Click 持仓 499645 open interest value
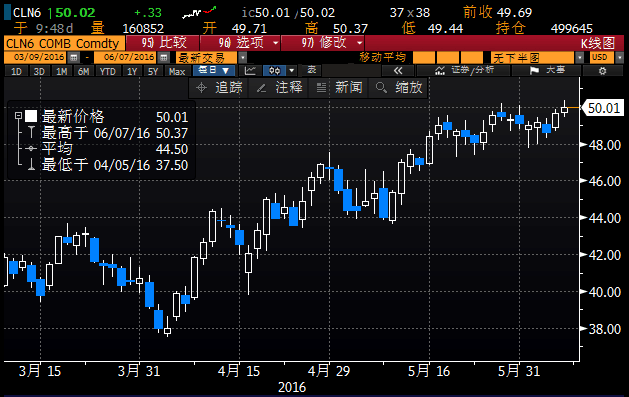The image size is (629, 397). tap(544, 28)
